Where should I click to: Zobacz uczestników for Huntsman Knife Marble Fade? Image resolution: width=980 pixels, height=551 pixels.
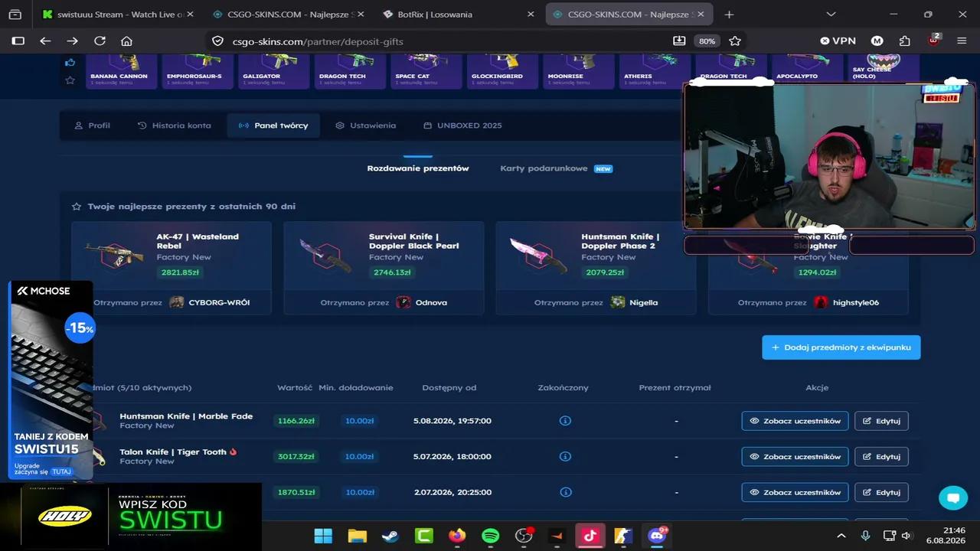point(795,421)
